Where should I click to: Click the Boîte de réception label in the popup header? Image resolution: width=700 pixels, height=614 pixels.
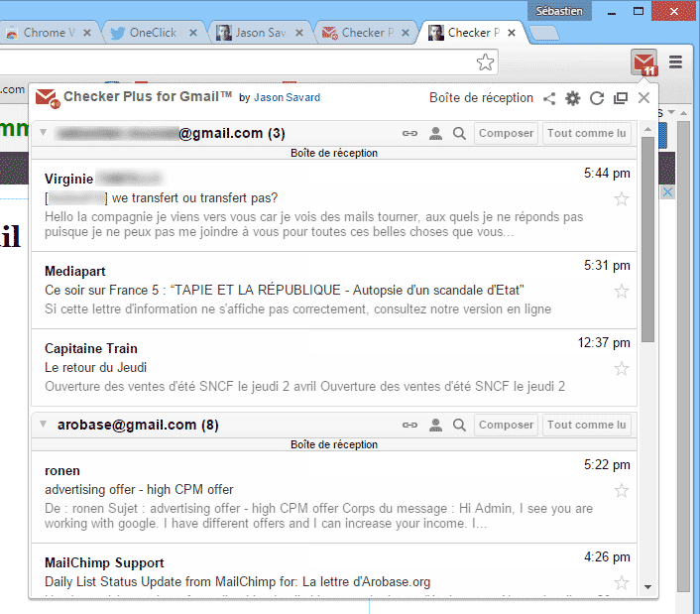[x=481, y=98]
